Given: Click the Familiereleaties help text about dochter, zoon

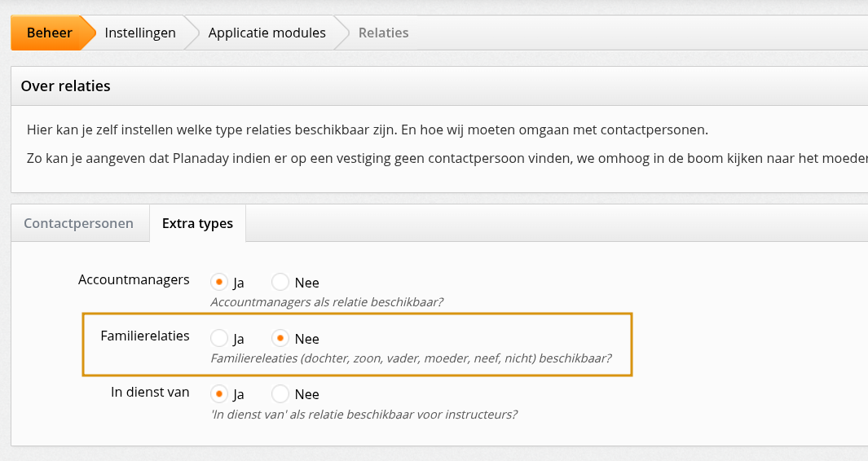Looking at the screenshot, I should click(x=411, y=358).
